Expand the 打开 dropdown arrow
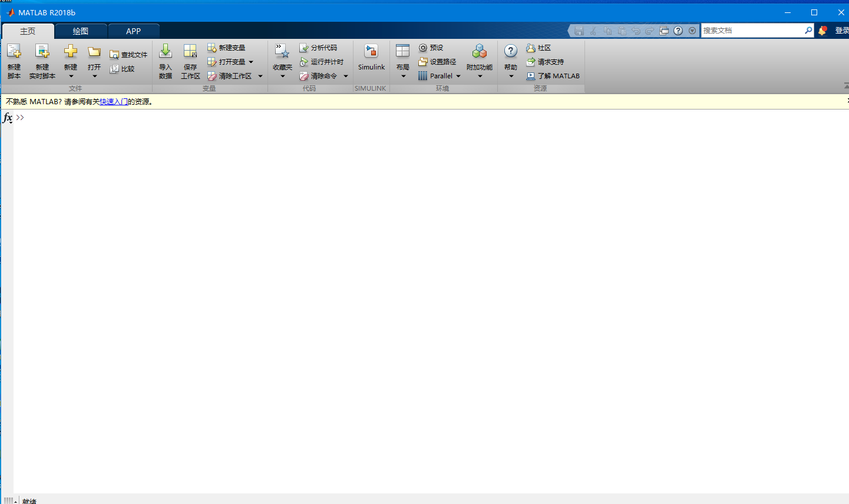This screenshot has height=504, width=849. pos(94,76)
